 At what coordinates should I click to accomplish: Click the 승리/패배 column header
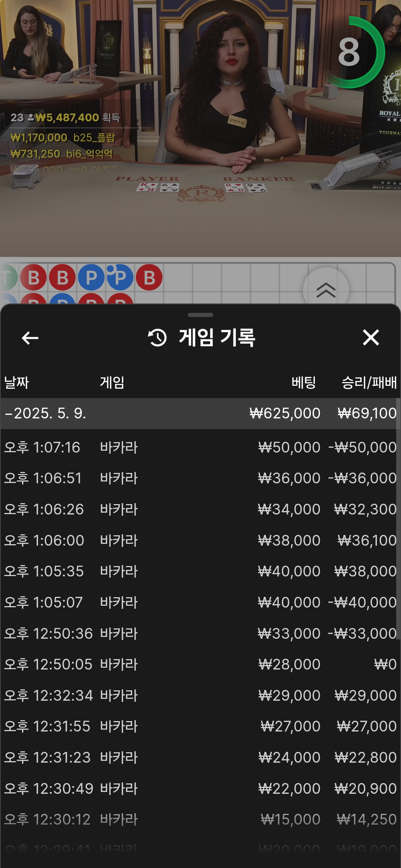369,382
